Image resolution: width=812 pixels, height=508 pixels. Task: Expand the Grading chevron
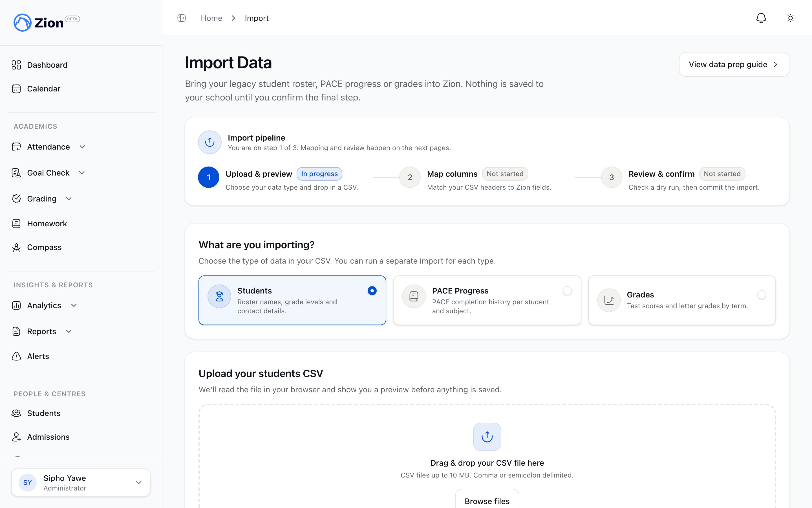point(69,199)
